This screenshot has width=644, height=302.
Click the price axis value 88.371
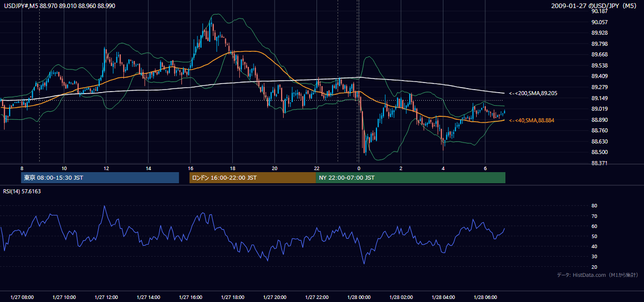[600, 163]
